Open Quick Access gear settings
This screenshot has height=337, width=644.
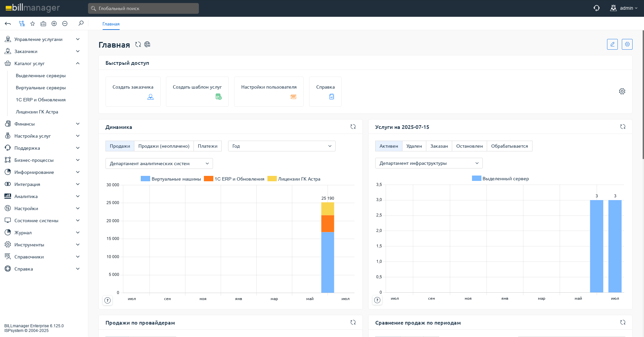point(622,91)
